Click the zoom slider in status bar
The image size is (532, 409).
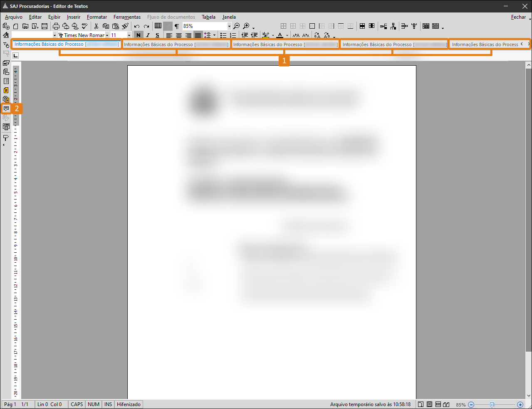492,404
